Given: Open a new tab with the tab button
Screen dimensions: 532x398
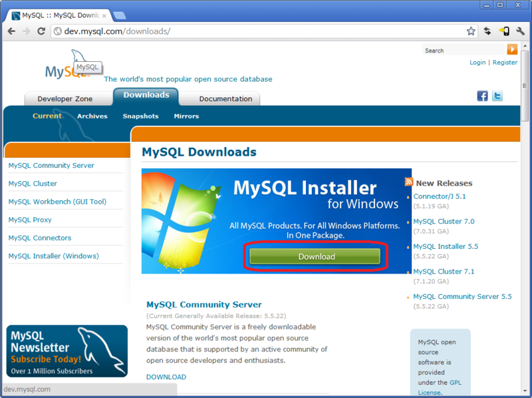Looking at the screenshot, I should (x=120, y=15).
